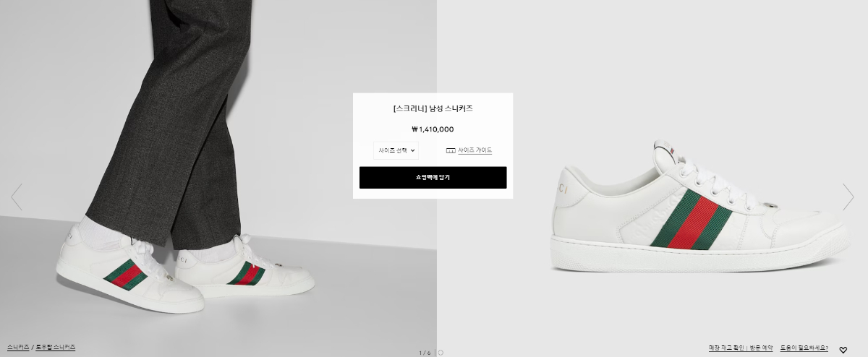Navigate to 스니커즈 breadcrumb
The image size is (868, 357).
(18, 348)
